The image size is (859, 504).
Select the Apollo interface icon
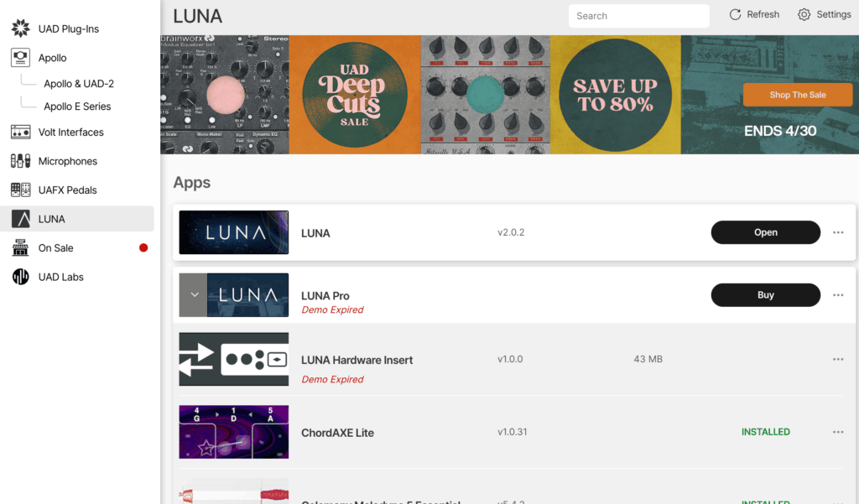coord(20,58)
